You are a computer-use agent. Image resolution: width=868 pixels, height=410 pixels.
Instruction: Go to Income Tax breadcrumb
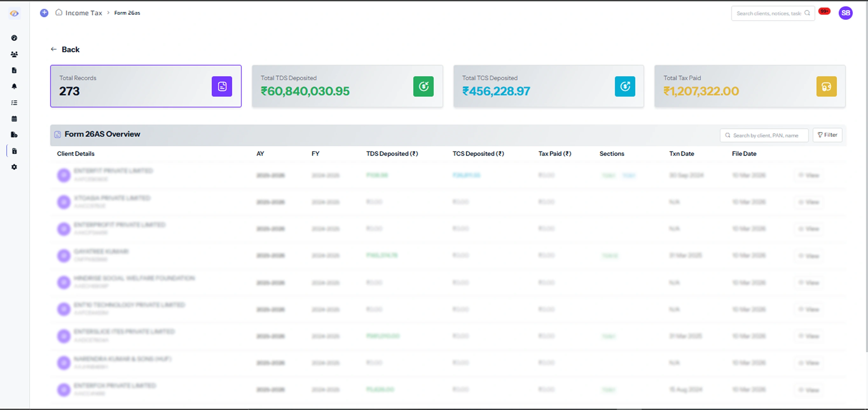84,13
